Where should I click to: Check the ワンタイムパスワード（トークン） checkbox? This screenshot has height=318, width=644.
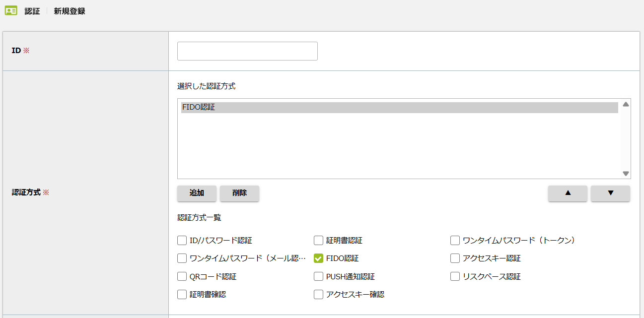(x=455, y=241)
